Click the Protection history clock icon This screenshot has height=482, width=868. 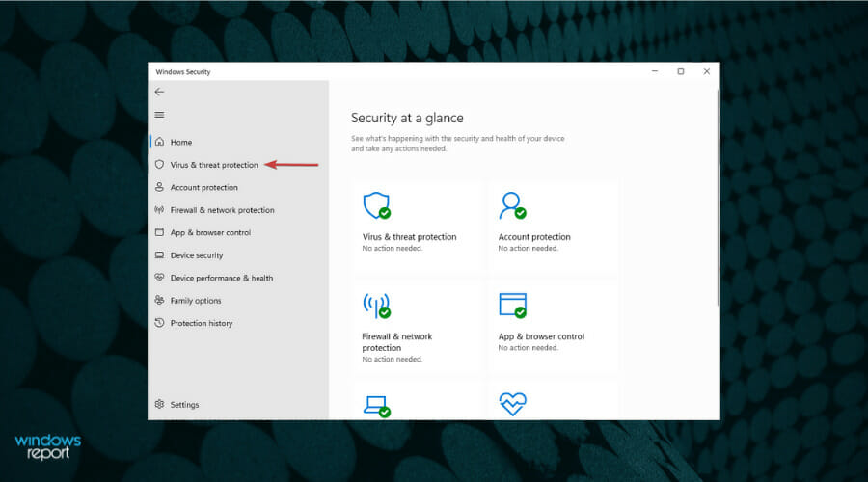tap(159, 323)
